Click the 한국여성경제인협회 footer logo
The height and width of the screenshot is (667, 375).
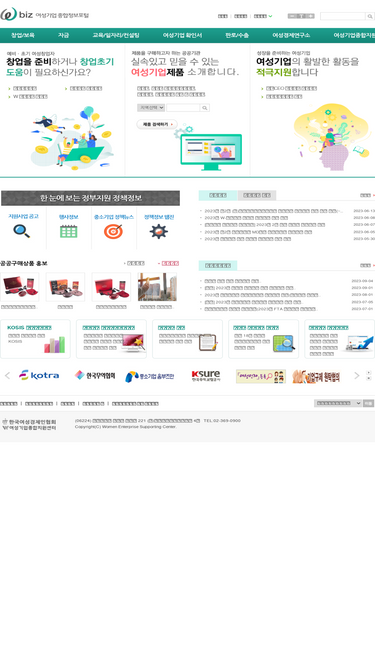point(29,425)
